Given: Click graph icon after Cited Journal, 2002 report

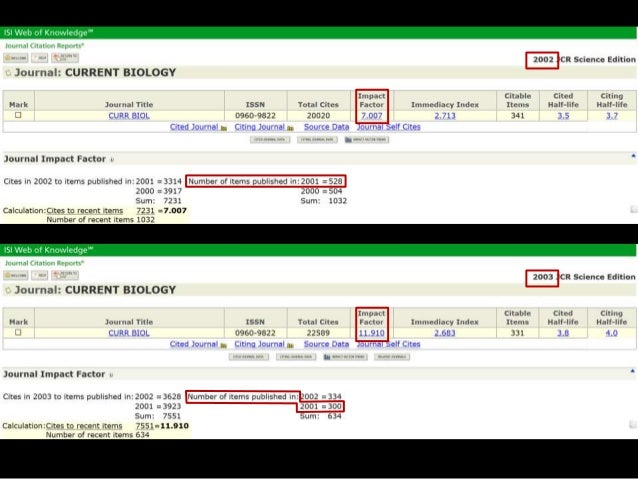Looking at the screenshot, I should (223, 128).
